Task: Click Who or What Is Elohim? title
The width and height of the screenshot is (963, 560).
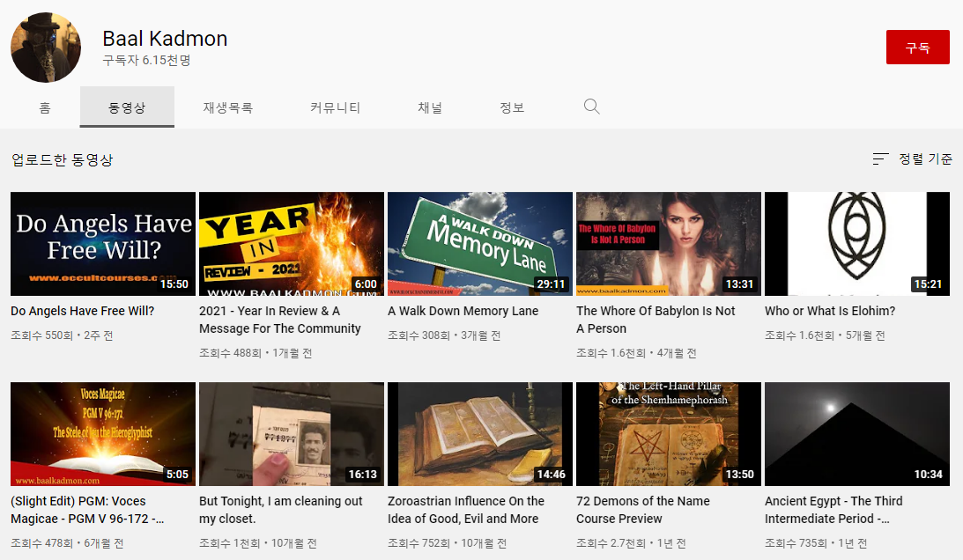Action: pos(830,311)
